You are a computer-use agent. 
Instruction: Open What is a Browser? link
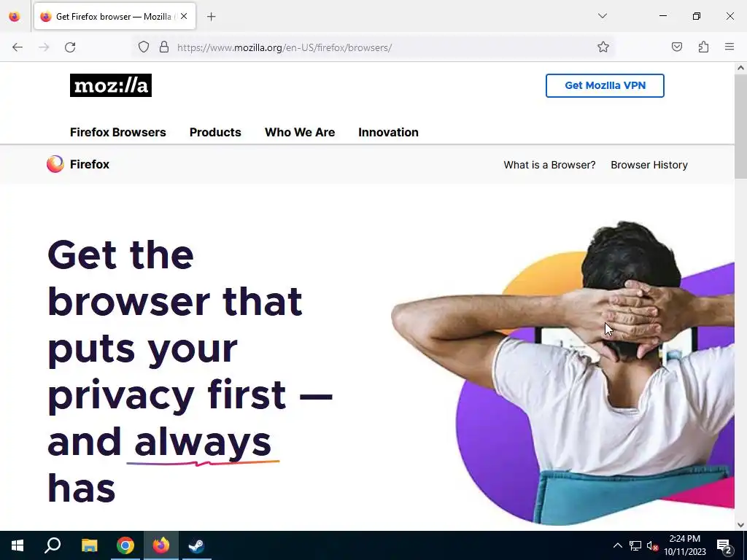549,165
